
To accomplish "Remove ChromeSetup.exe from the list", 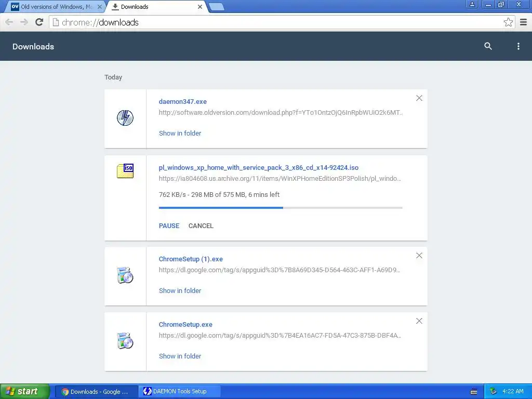I will 419,321.
